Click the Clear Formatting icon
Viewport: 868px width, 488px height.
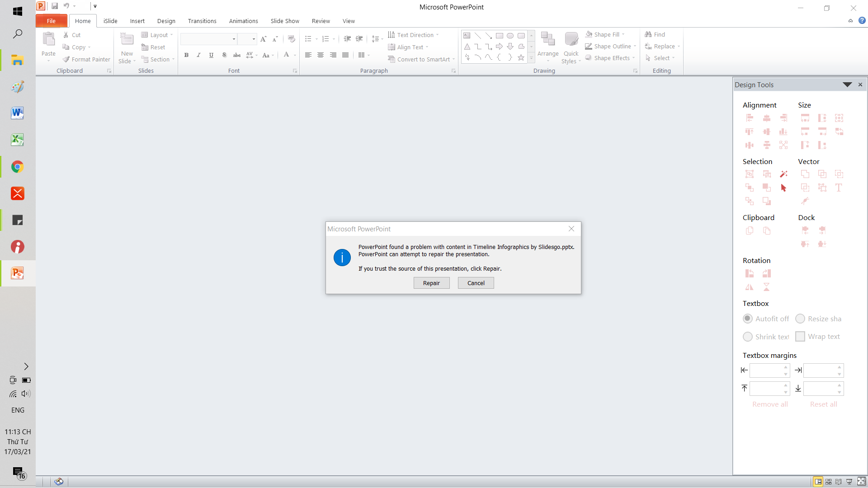coord(292,39)
